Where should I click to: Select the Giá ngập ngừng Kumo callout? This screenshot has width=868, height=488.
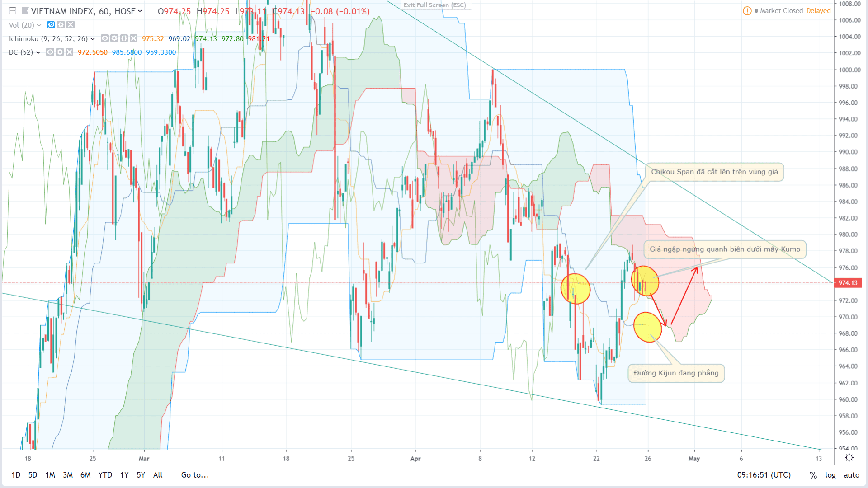[x=725, y=249]
